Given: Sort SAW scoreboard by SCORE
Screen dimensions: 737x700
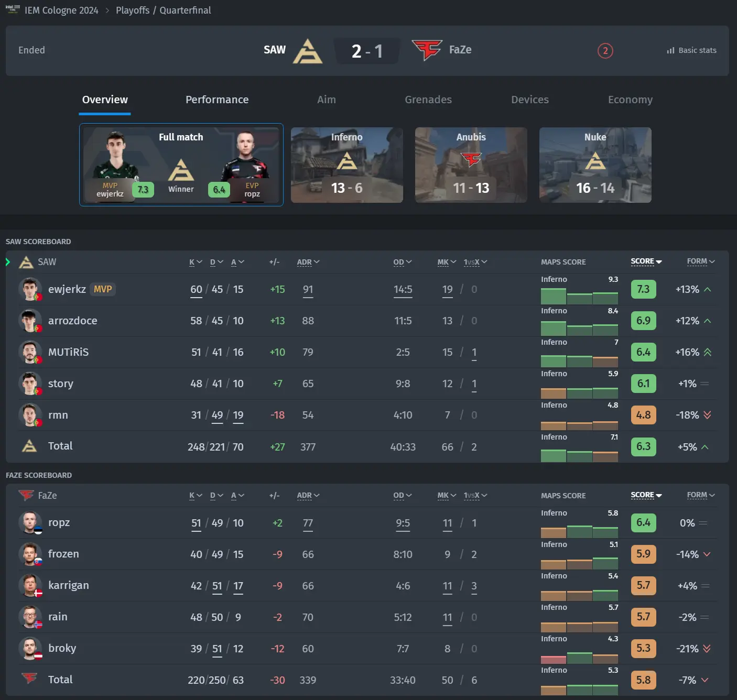Looking at the screenshot, I should (x=646, y=261).
